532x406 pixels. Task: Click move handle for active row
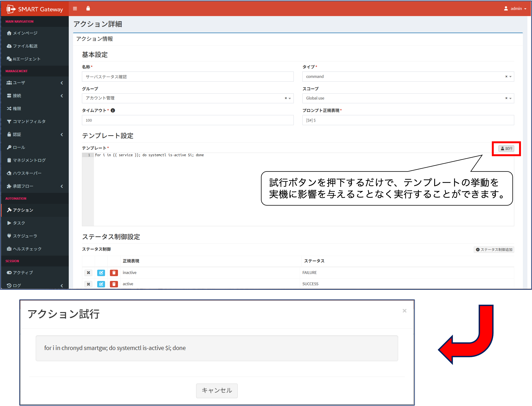click(x=89, y=284)
